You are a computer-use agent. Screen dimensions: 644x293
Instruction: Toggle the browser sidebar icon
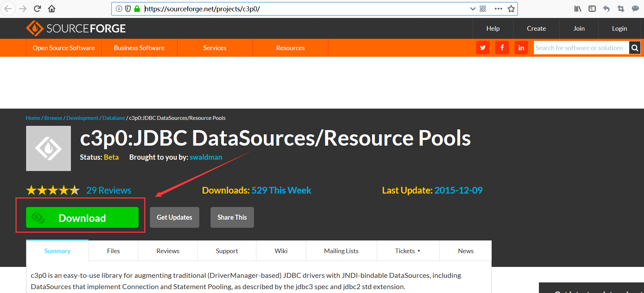click(x=592, y=9)
